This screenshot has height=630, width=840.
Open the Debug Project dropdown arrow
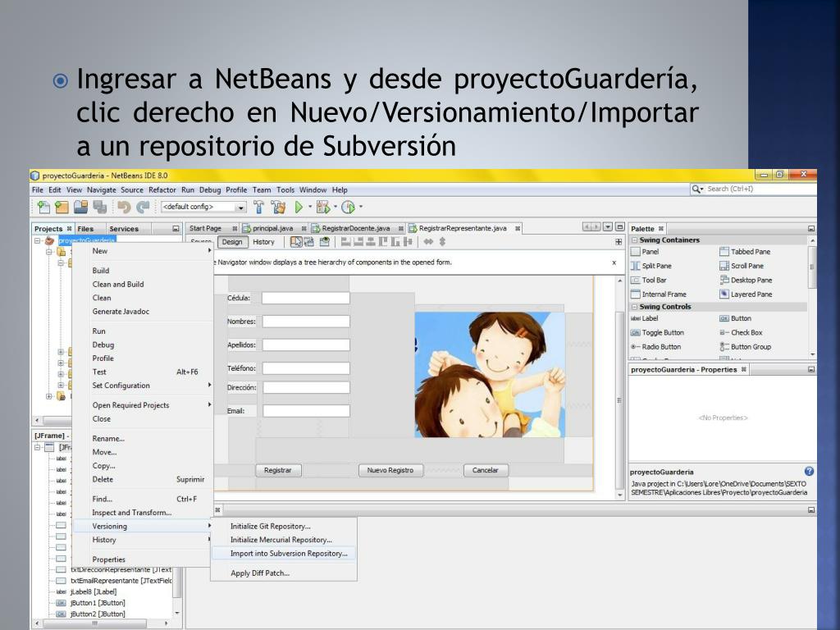pos(336,207)
